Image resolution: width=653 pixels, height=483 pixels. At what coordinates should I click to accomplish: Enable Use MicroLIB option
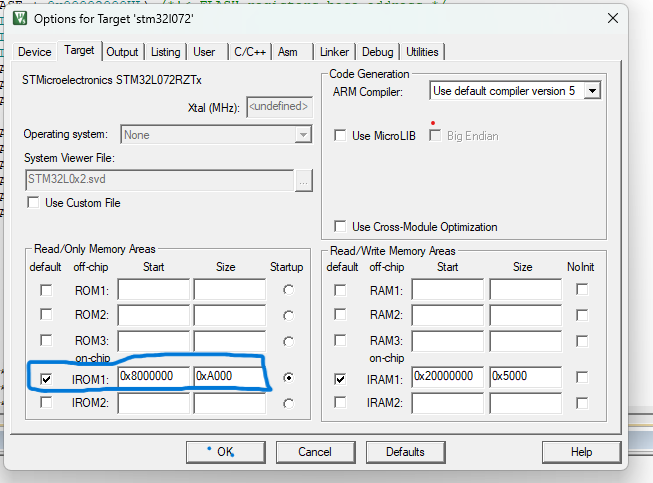[x=340, y=135]
